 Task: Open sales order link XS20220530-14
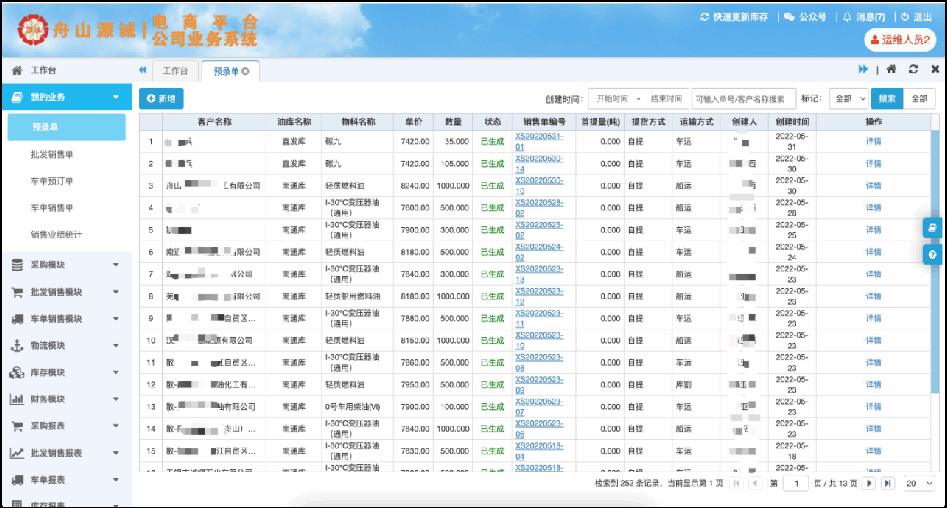point(539,164)
